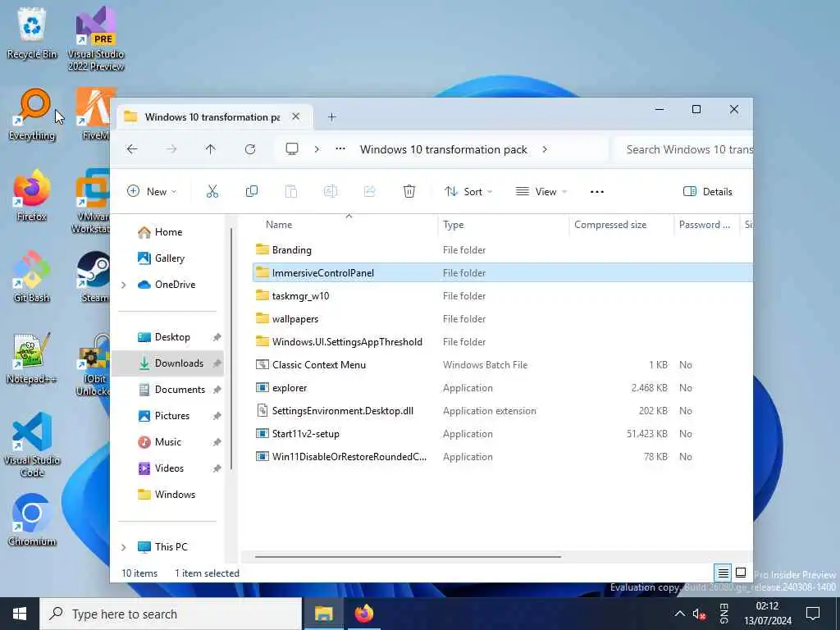Select the explorer application file

click(x=503, y=388)
